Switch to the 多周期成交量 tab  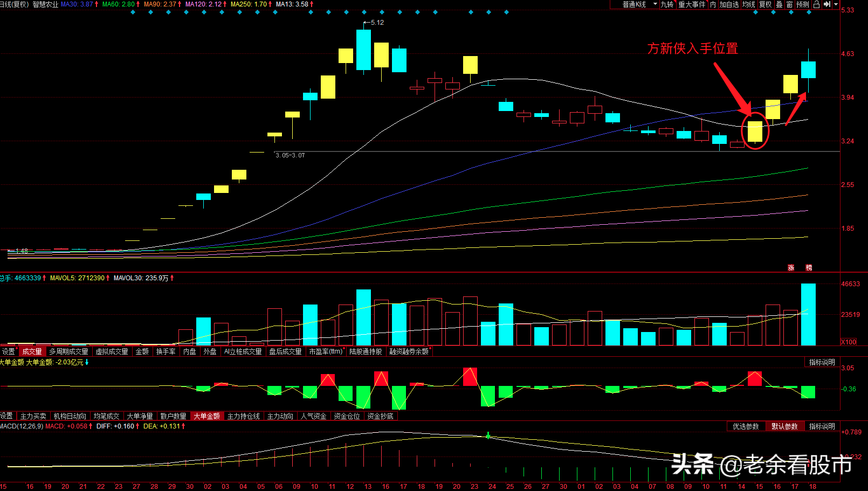(68, 351)
